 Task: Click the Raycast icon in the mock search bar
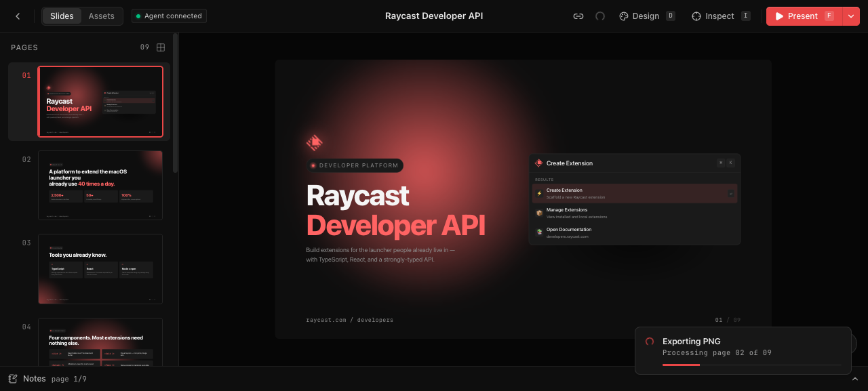point(539,163)
